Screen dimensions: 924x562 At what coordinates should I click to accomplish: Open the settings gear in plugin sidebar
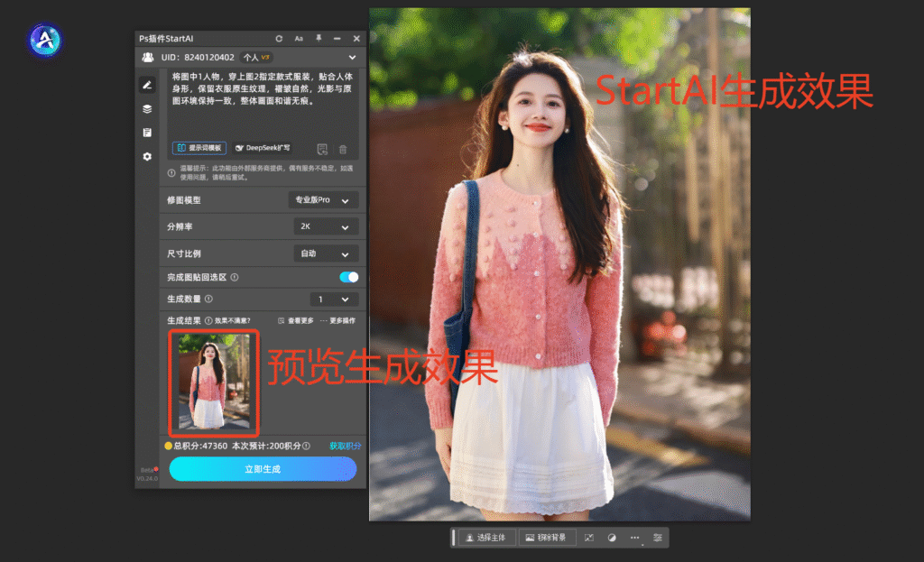point(147,156)
